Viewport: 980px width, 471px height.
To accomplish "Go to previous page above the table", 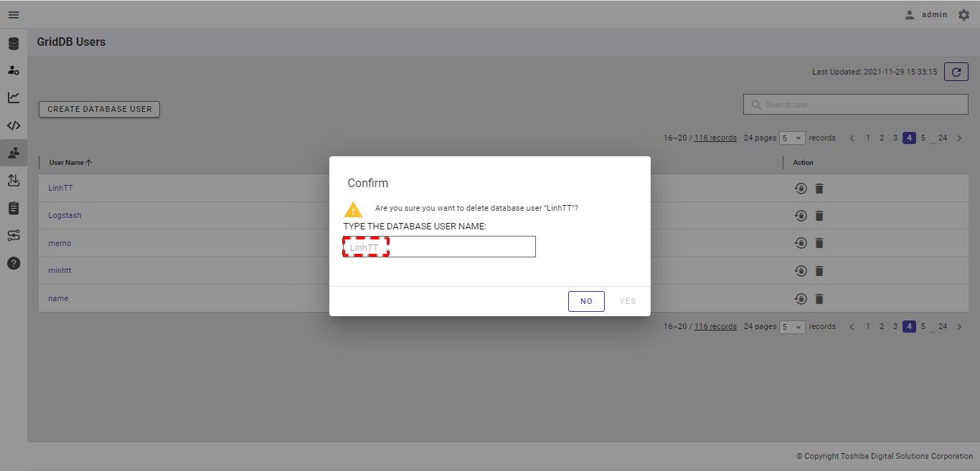I will pos(852,138).
